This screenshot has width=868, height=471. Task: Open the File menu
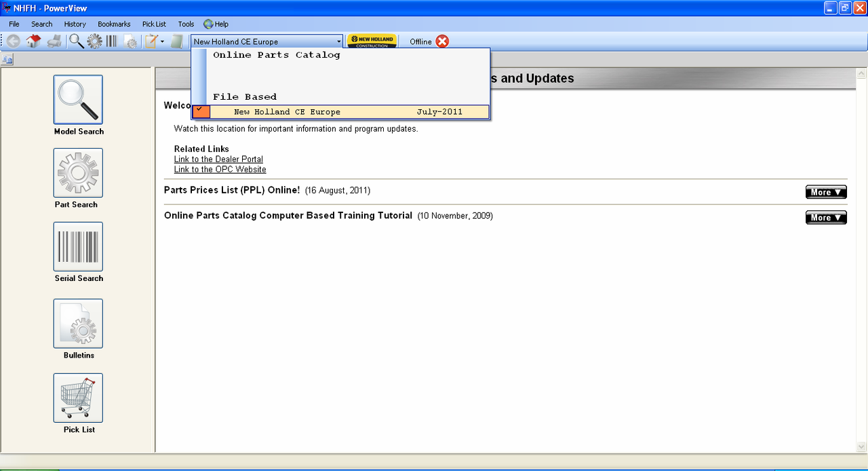pyautogui.click(x=14, y=24)
